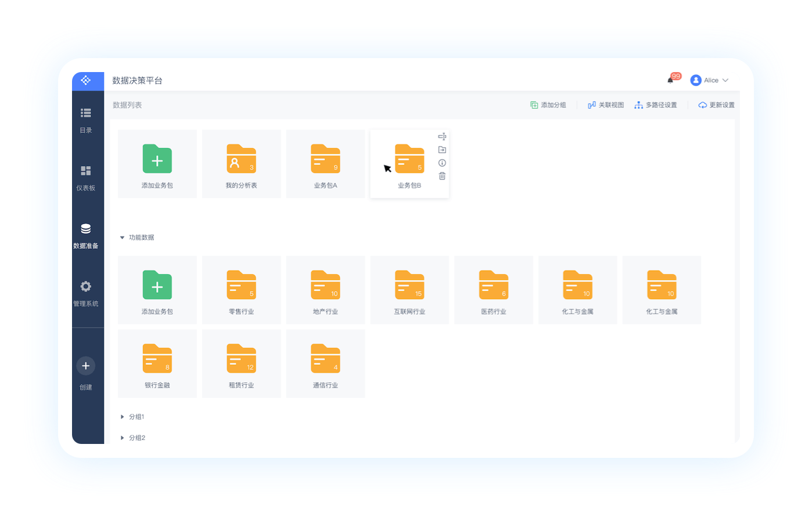Switch to the 仪表板 sidebar section
This screenshot has height=516, width=812.
pos(86,178)
